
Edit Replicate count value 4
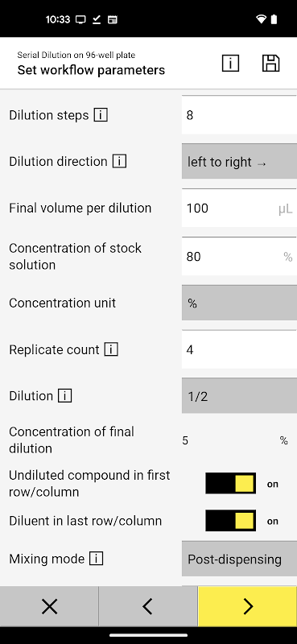pyautogui.click(x=240, y=349)
